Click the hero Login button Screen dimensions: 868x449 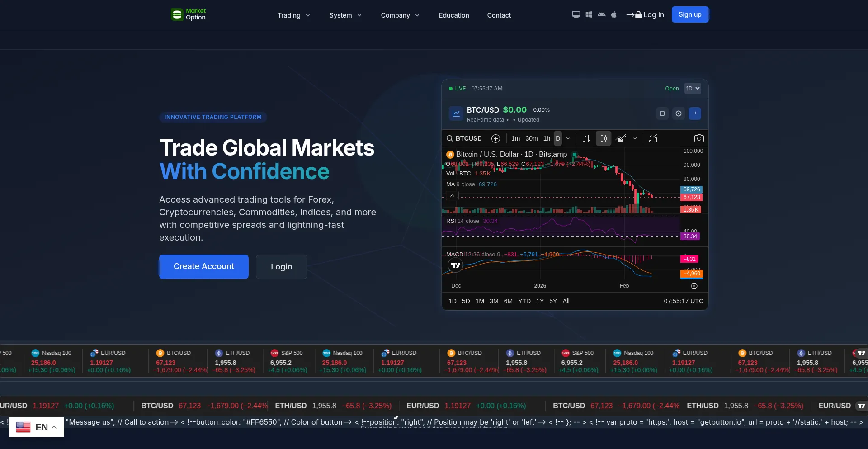point(282,267)
